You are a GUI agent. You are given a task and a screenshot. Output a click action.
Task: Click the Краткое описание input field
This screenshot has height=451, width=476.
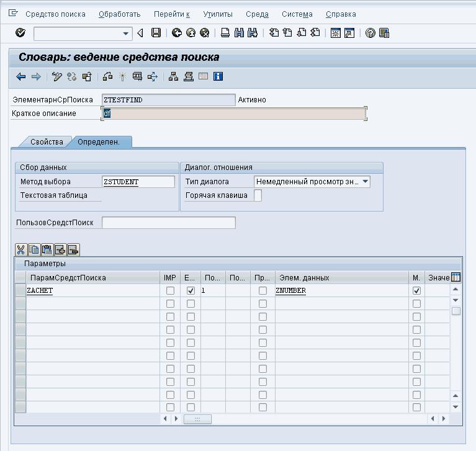(x=234, y=114)
